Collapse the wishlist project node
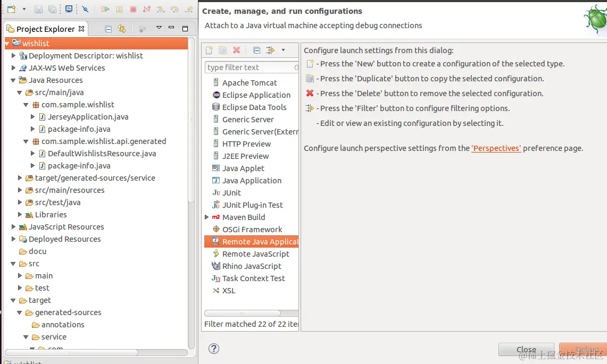The width and height of the screenshot is (607, 364). (x=7, y=44)
